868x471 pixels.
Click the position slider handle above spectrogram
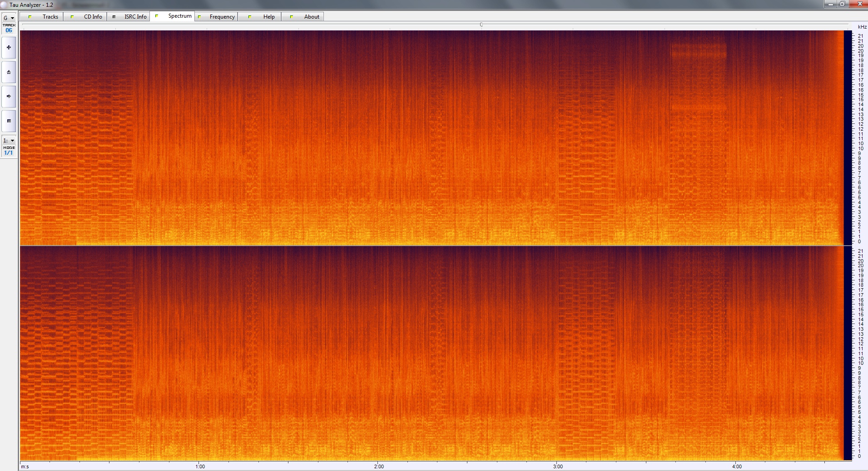click(481, 25)
